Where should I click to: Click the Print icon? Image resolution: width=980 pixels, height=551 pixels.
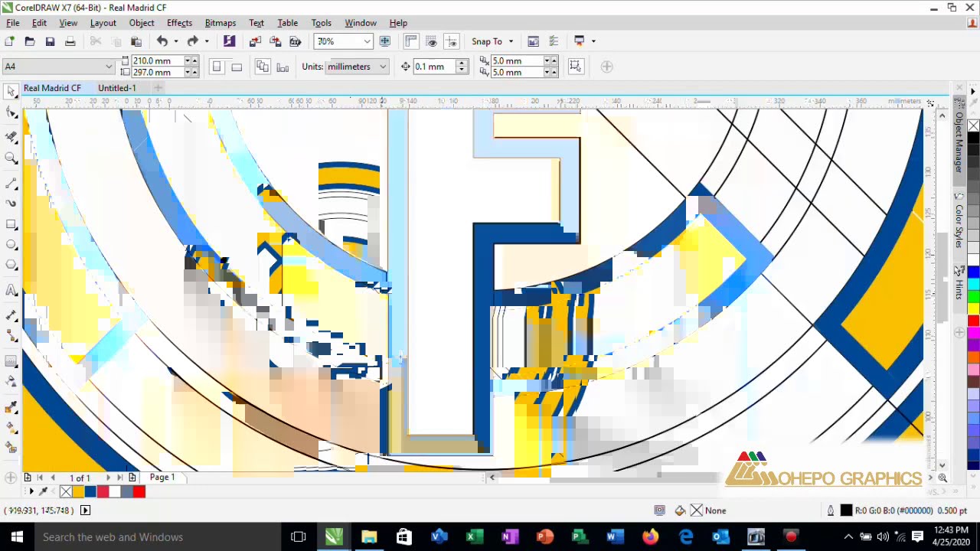point(70,41)
